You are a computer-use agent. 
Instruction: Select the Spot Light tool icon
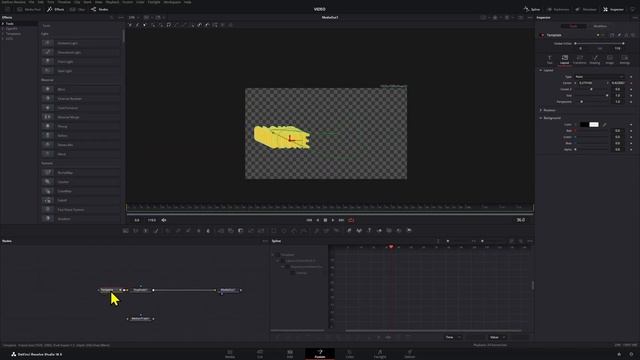pyautogui.click(x=47, y=71)
